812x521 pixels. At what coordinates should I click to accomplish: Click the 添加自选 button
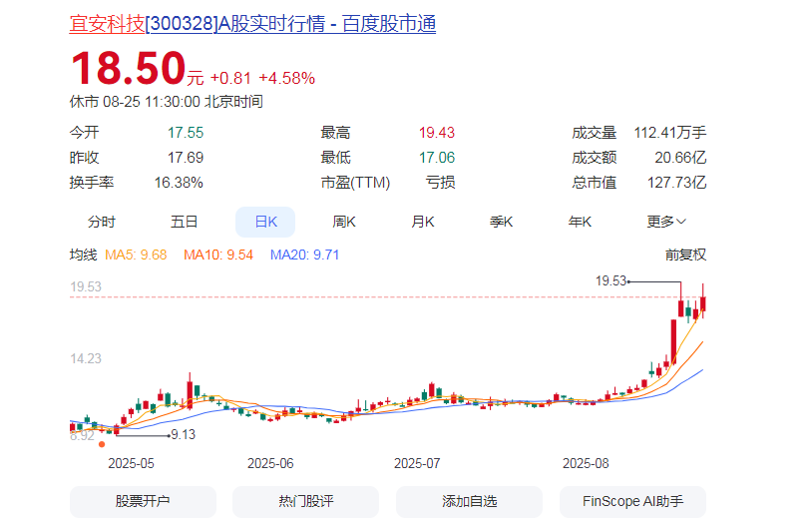[x=469, y=501]
